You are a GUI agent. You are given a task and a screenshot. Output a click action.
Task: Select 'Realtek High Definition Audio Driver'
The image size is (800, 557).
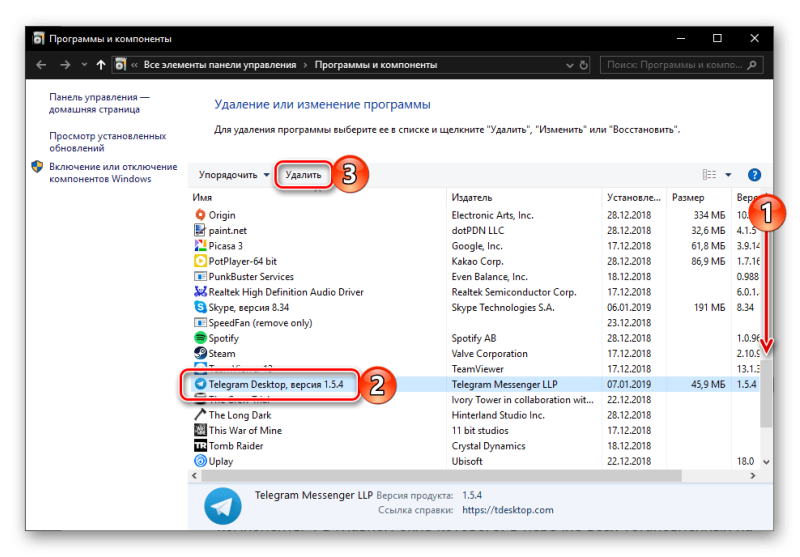pyautogui.click(x=286, y=292)
